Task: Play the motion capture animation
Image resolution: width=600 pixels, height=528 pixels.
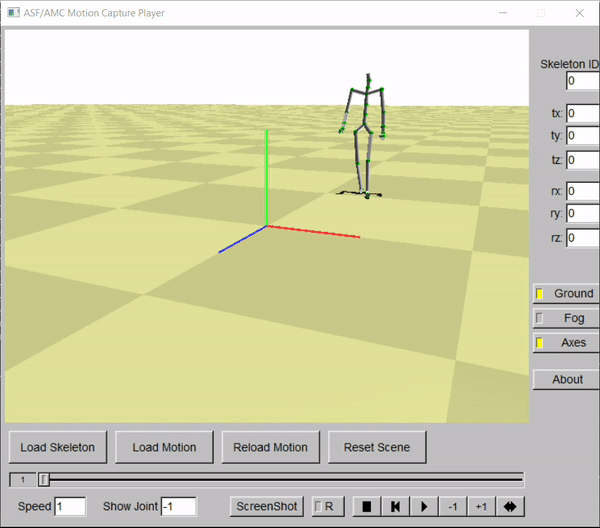Action: [x=424, y=507]
